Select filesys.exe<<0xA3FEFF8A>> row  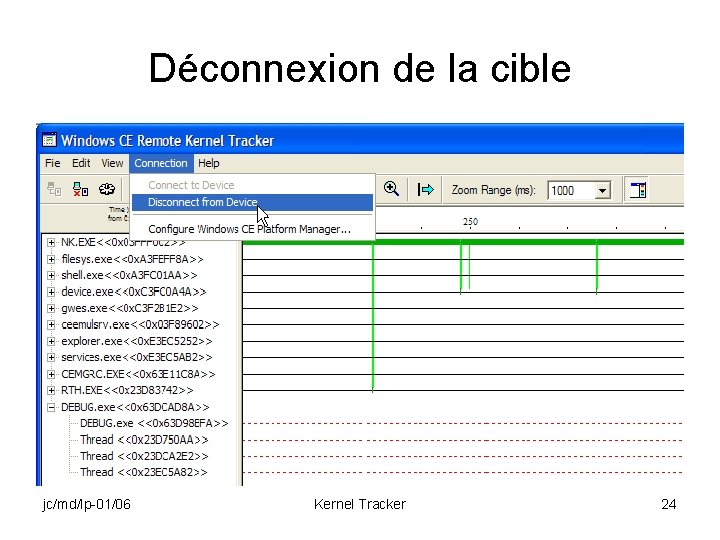[x=132, y=259]
